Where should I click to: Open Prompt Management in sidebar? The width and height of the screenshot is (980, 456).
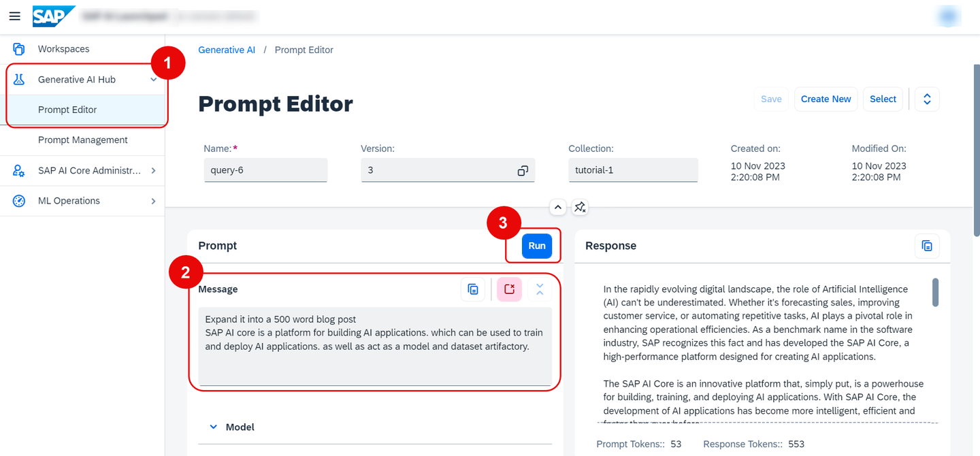82,140
